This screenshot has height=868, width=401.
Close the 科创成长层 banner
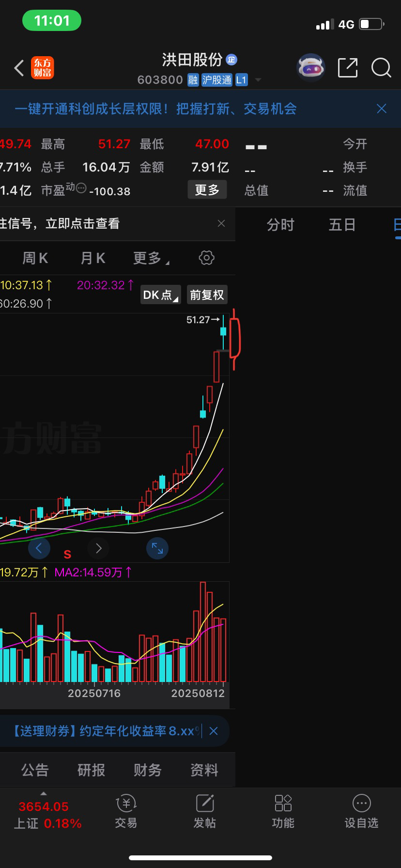coord(382,108)
